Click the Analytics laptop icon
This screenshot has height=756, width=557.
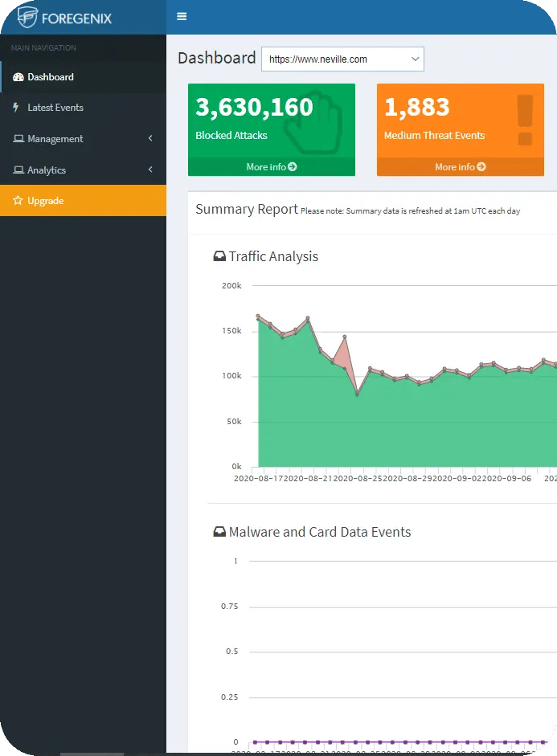tap(18, 170)
